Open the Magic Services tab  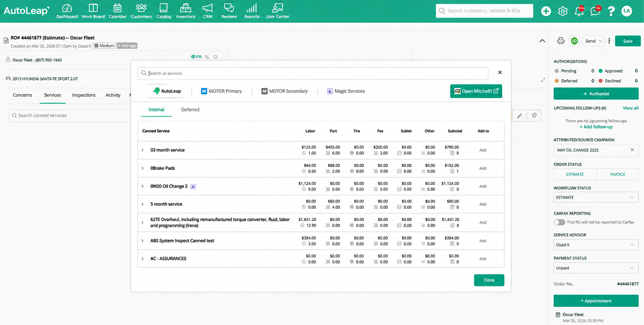tap(346, 91)
